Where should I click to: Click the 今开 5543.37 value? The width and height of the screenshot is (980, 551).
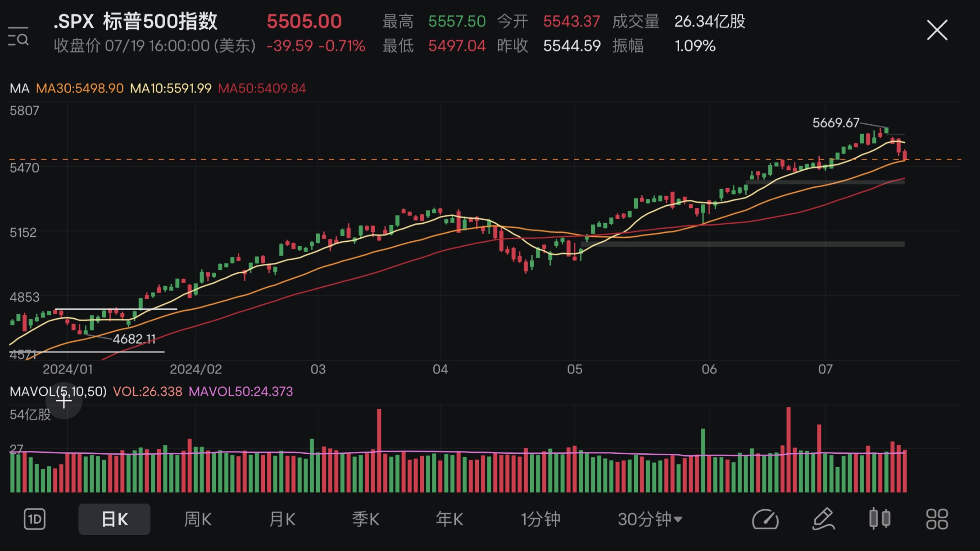571,21
